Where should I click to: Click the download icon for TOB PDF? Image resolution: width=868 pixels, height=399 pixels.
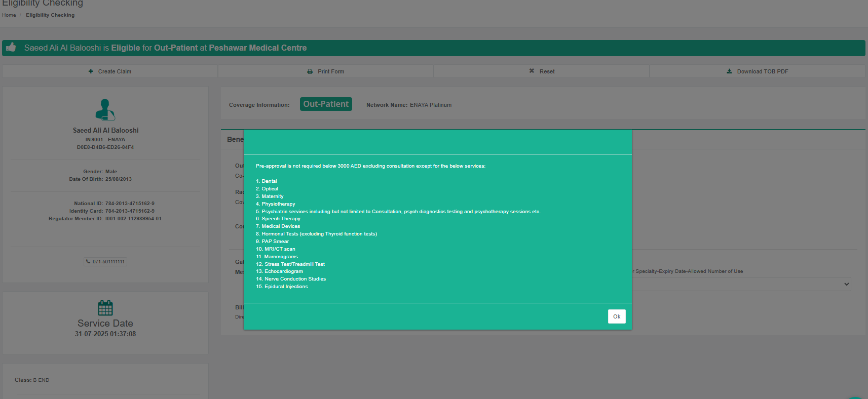pyautogui.click(x=729, y=71)
